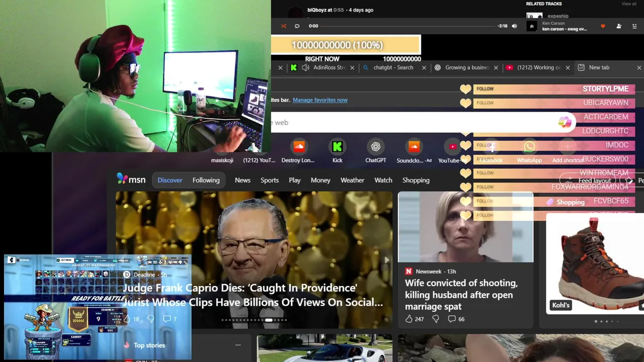Click the Add shortcut plus button
Viewport: 644px width, 362px height.
coord(568,147)
